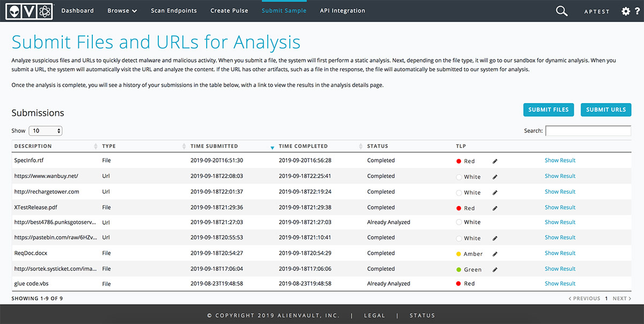Select the XTestRelease.pdf description cell

click(36, 207)
